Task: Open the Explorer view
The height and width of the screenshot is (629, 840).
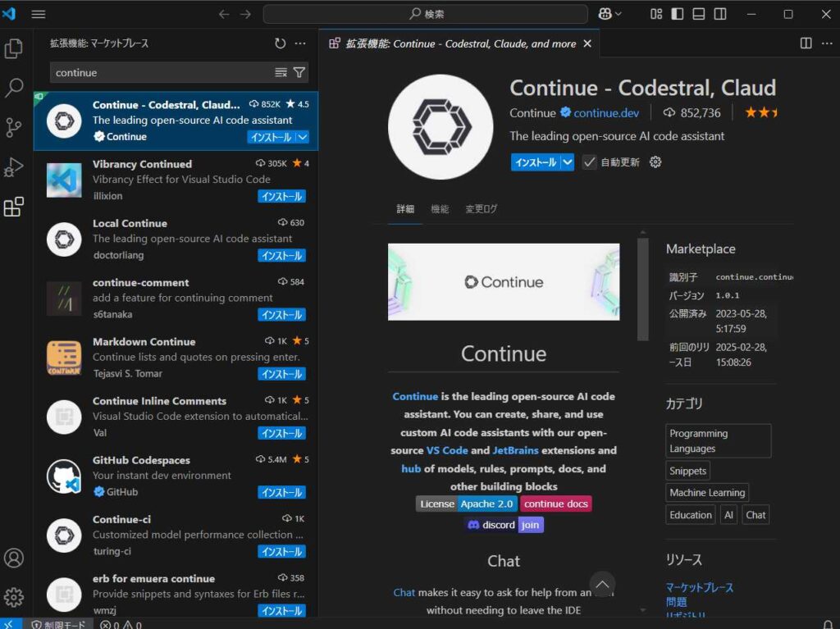Action: [13, 49]
